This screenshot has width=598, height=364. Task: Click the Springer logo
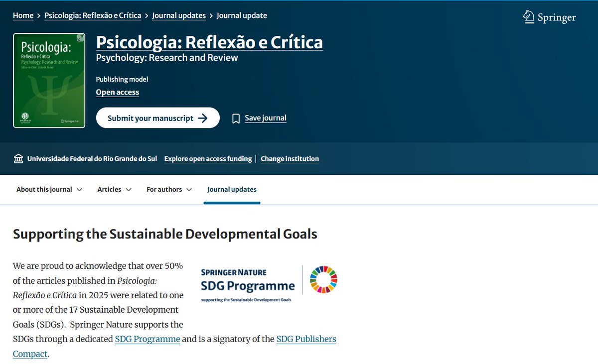click(x=549, y=17)
